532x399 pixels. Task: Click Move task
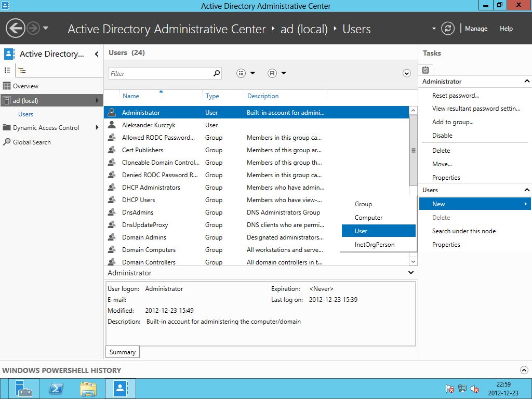point(442,164)
